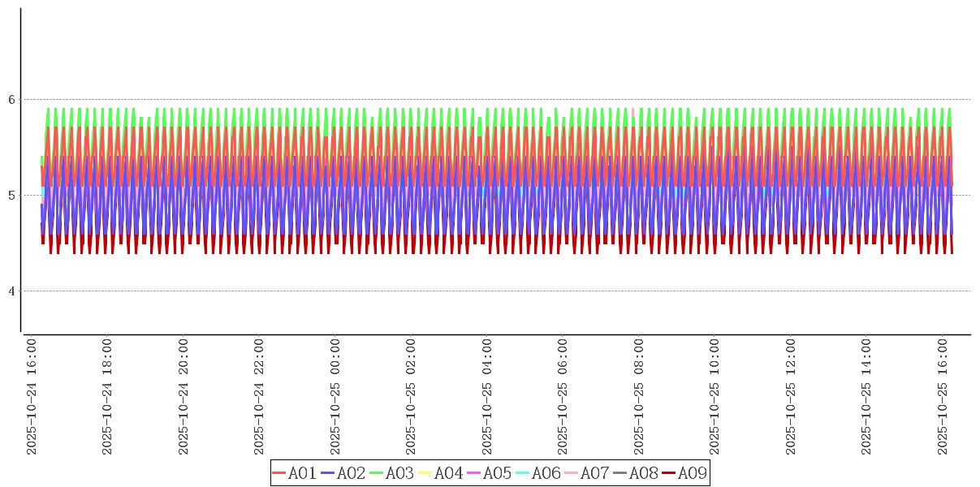The width and height of the screenshot is (980, 487).
Task: Hide the A02 series via legend label
Action: 351,473
